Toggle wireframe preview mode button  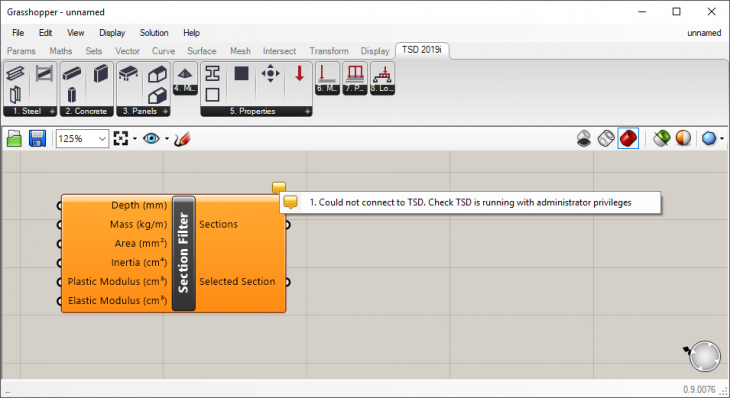606,139
